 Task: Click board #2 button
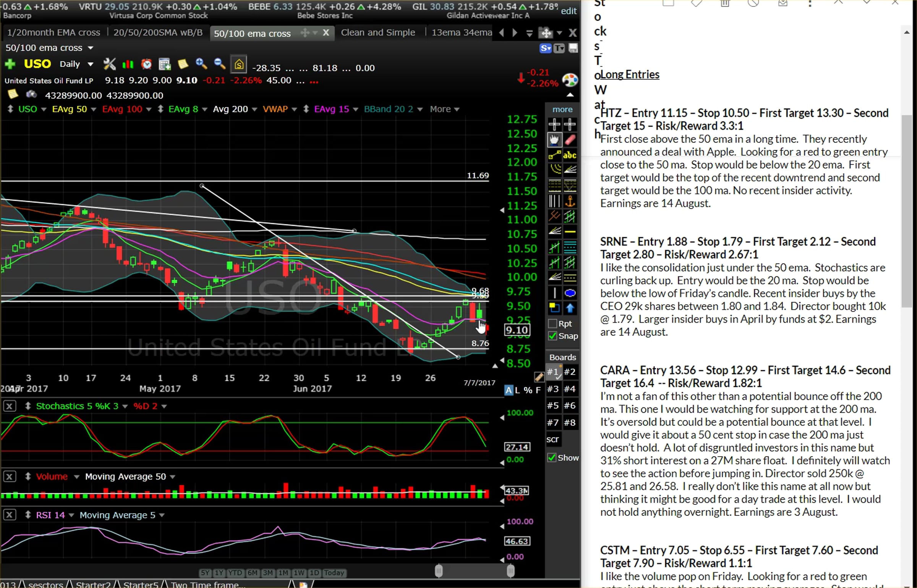point(570,372)
